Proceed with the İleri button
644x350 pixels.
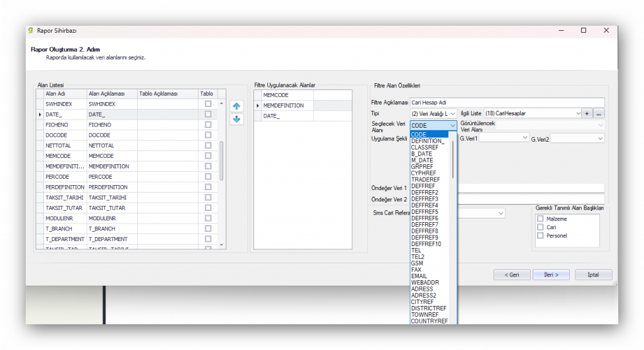pos(551,274)
